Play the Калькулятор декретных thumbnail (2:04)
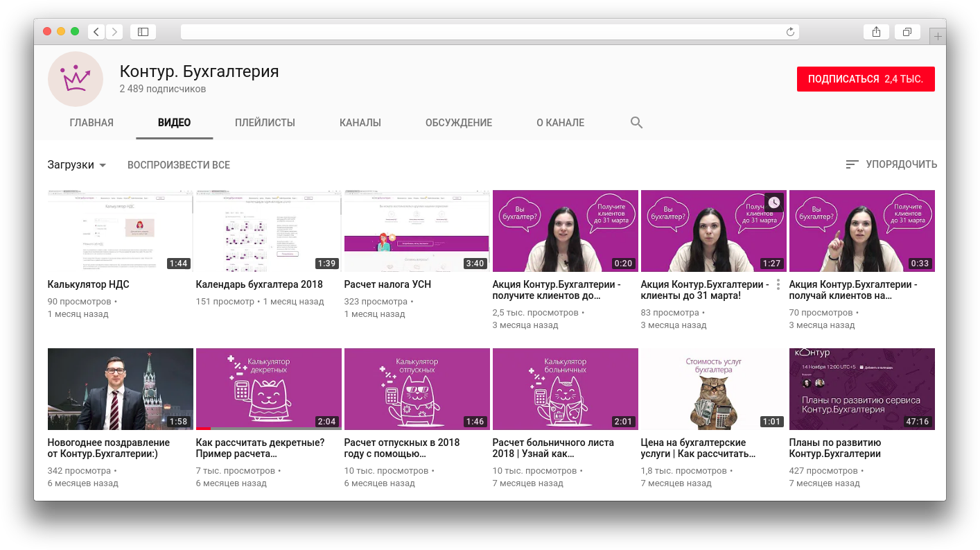The image size is (980, 550). pos(269,389)
